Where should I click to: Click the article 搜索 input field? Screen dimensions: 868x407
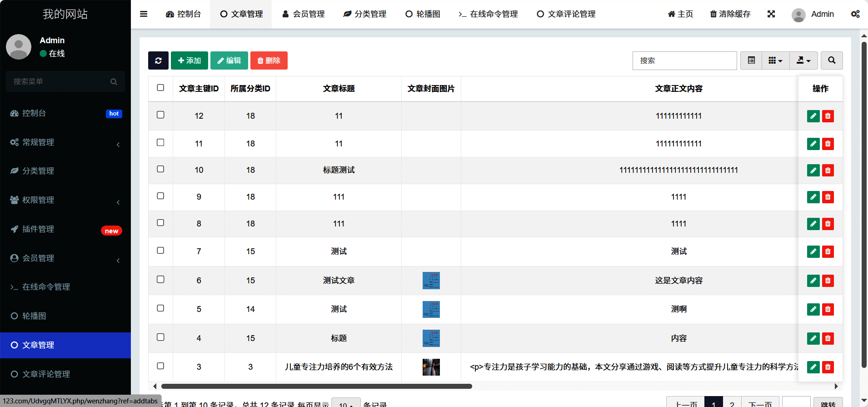point(684,60)
